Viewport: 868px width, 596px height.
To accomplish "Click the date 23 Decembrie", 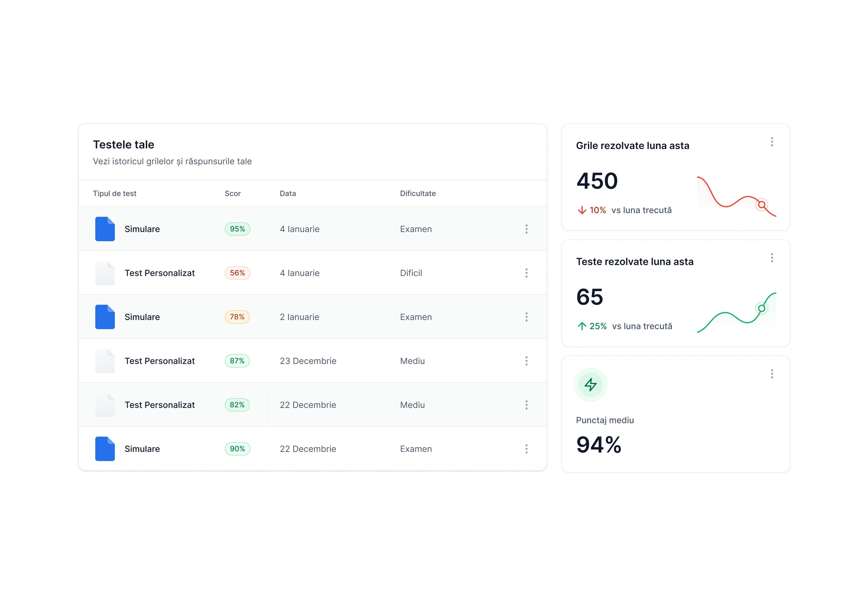I will (308, 361).
